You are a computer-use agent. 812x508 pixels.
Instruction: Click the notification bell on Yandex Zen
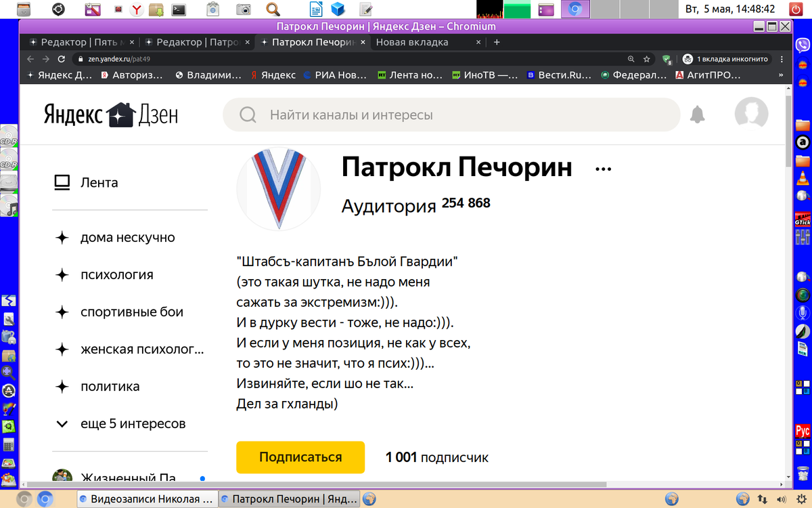698,114
